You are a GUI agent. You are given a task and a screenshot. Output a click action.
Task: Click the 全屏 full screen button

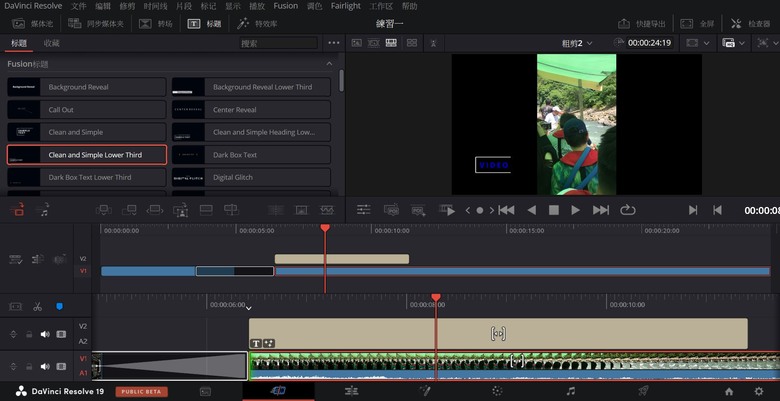click(697, 23)
